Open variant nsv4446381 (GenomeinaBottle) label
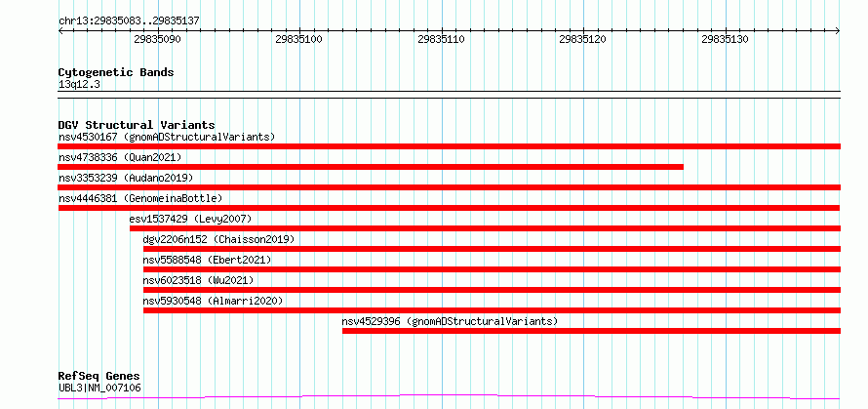 (140, 198)
